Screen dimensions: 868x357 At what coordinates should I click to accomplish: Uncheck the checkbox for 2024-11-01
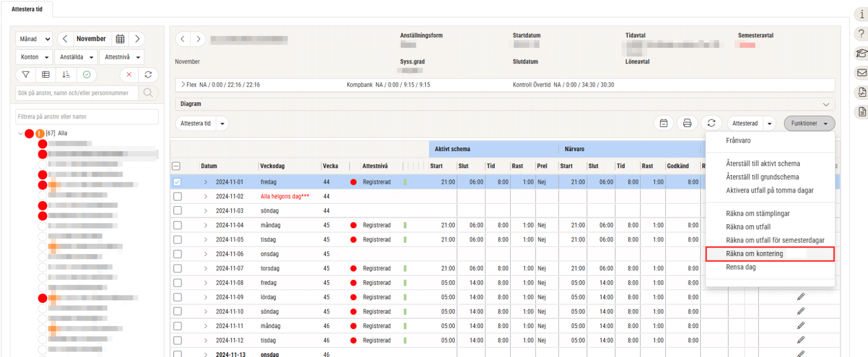[177, 182]
